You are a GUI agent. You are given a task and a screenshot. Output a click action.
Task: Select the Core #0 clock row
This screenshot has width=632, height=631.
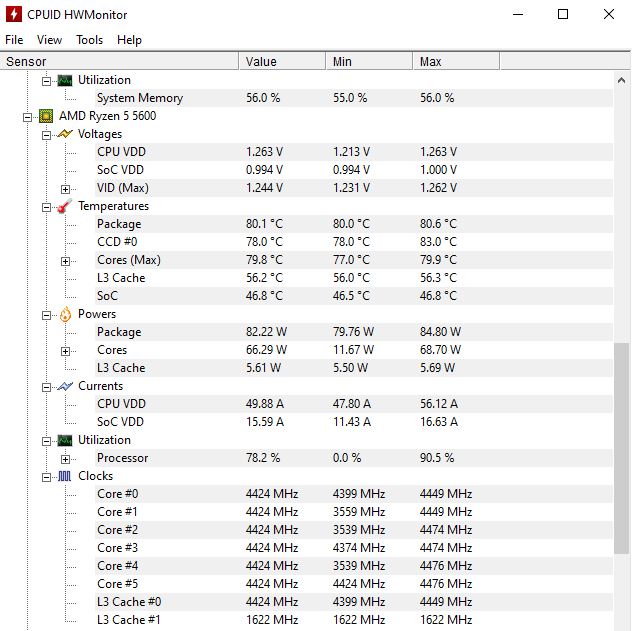[x=354, y=494]
